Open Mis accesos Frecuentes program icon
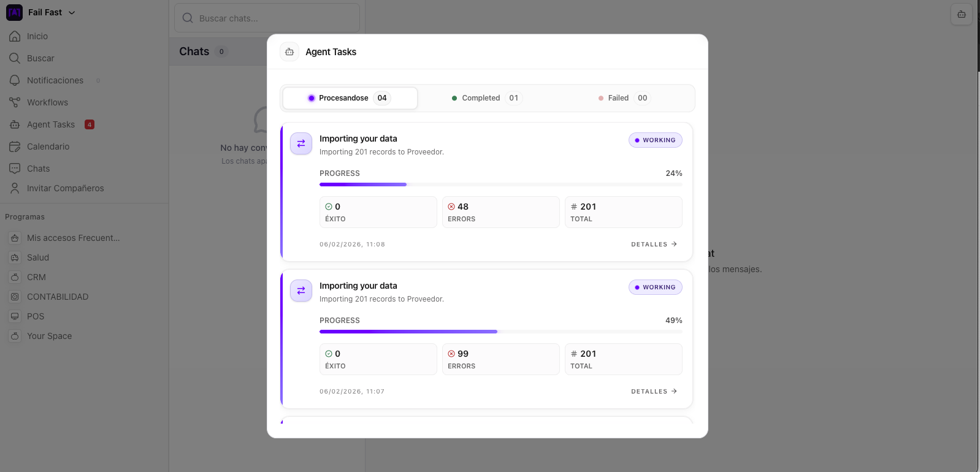 (x=15, y=238)
